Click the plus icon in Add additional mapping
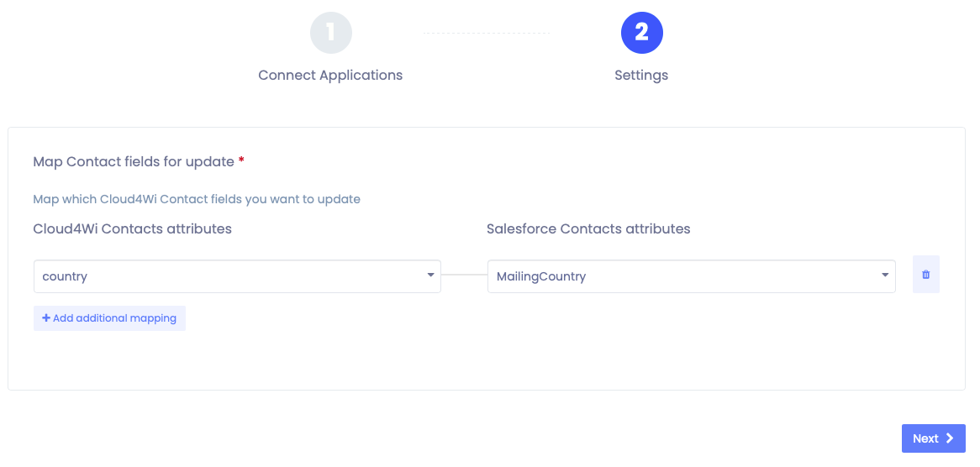The width and height of the screenshot is (980, 467). pyautogui.click(x=45, y=317)
